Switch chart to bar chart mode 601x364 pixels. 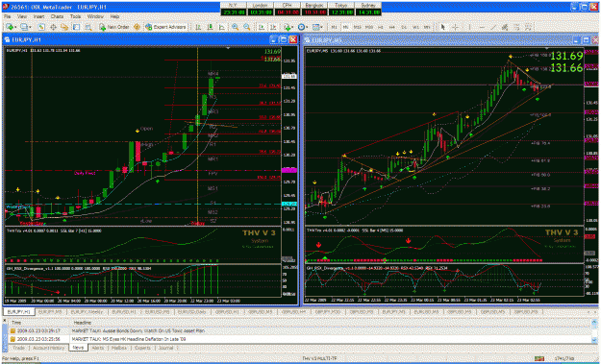(198, 27)
